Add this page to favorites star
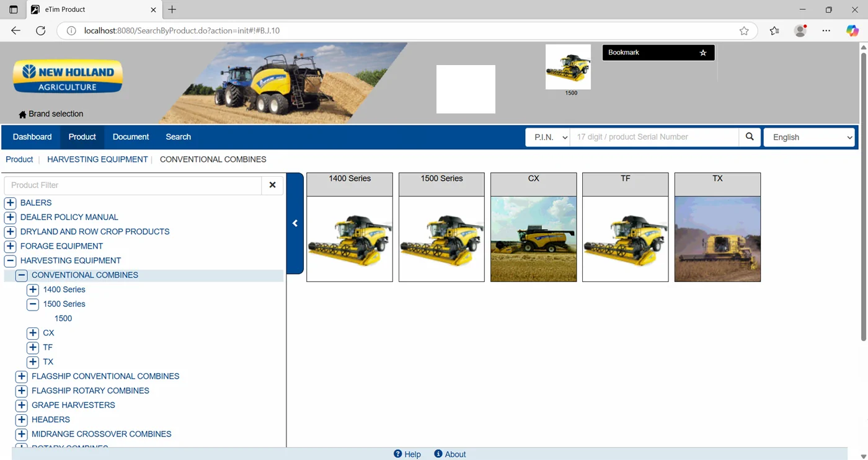868x460 pixels. (x=744, y=30)
